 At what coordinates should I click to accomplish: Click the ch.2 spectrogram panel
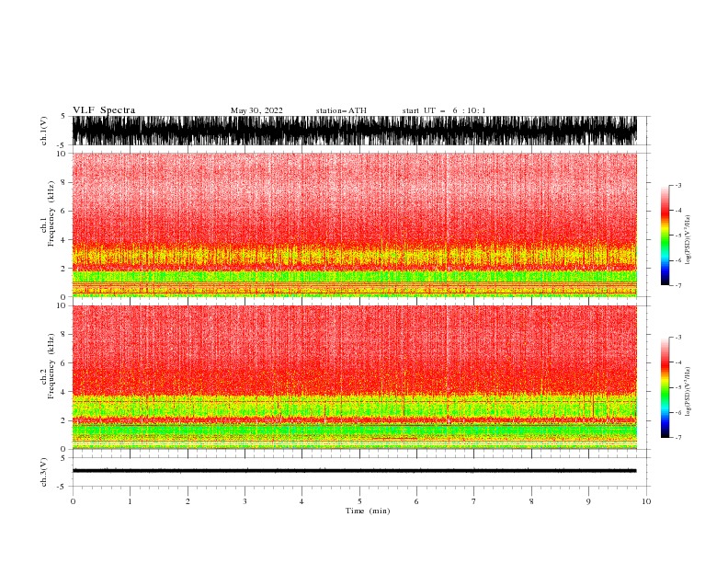[355, 377]
